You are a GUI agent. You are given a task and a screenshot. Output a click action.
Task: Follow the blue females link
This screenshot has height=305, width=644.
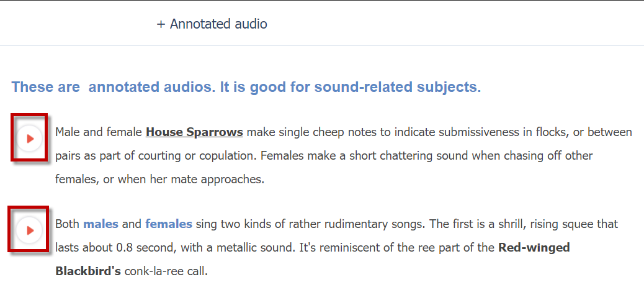tap(169, 224)
